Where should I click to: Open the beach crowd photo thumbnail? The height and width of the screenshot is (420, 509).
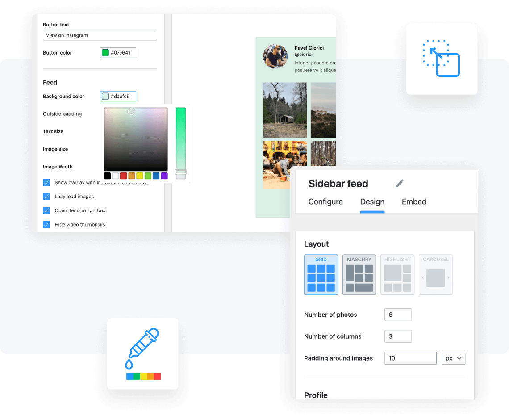tap(276, 165)
